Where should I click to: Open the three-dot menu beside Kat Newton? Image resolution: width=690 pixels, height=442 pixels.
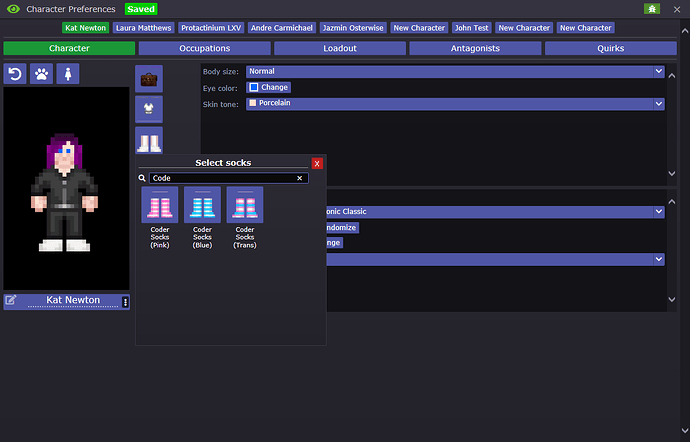[125, 302]
